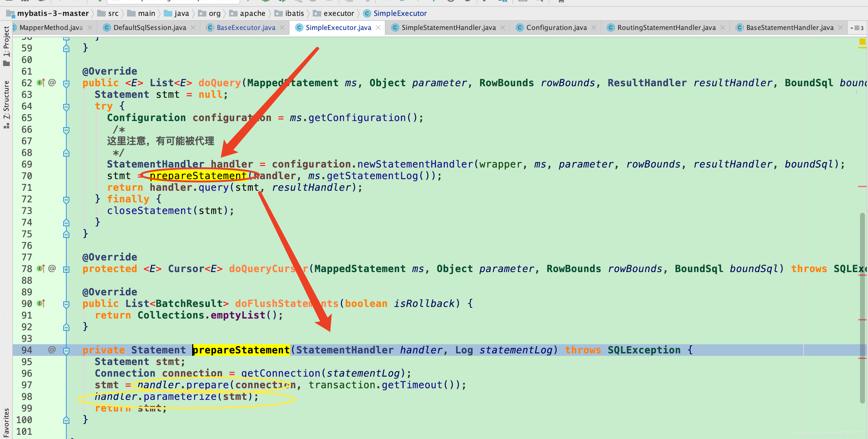Click the @ gutter icon on line 62

point(52,83)
